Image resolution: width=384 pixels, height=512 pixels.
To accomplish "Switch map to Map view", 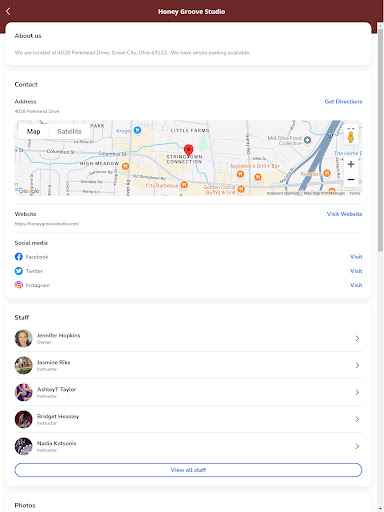I will pyautogui.click(x=33, y=131).
